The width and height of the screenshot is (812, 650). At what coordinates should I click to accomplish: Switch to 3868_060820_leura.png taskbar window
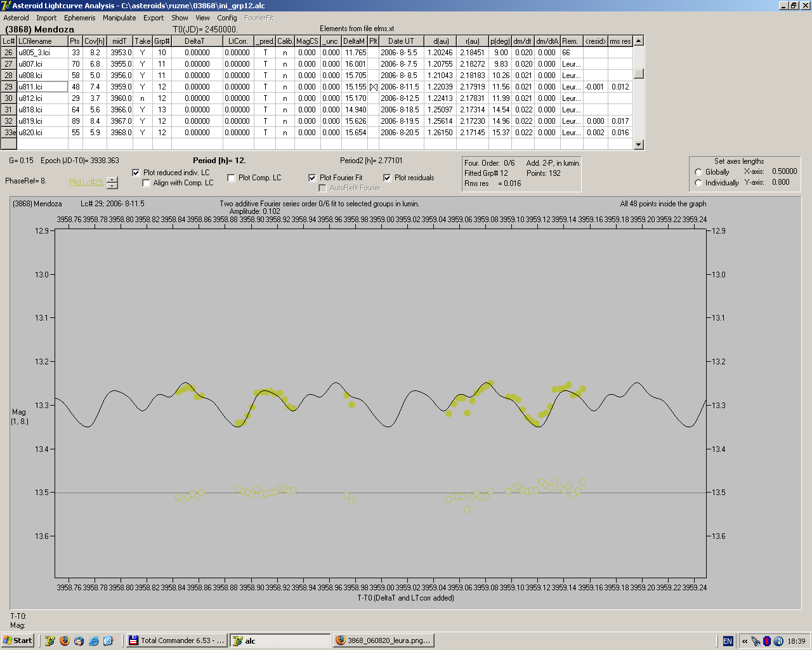(383, 640)
